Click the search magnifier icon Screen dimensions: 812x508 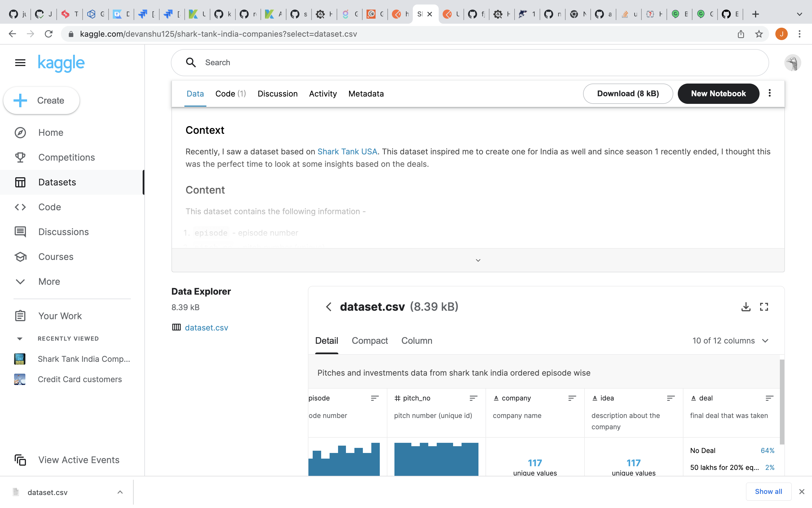191,62
